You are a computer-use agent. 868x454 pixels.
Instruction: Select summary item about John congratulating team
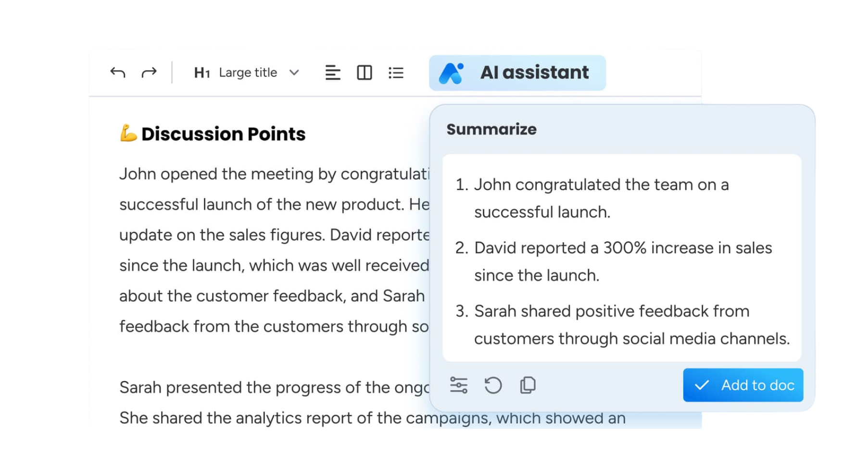click(x=601, y=198)
